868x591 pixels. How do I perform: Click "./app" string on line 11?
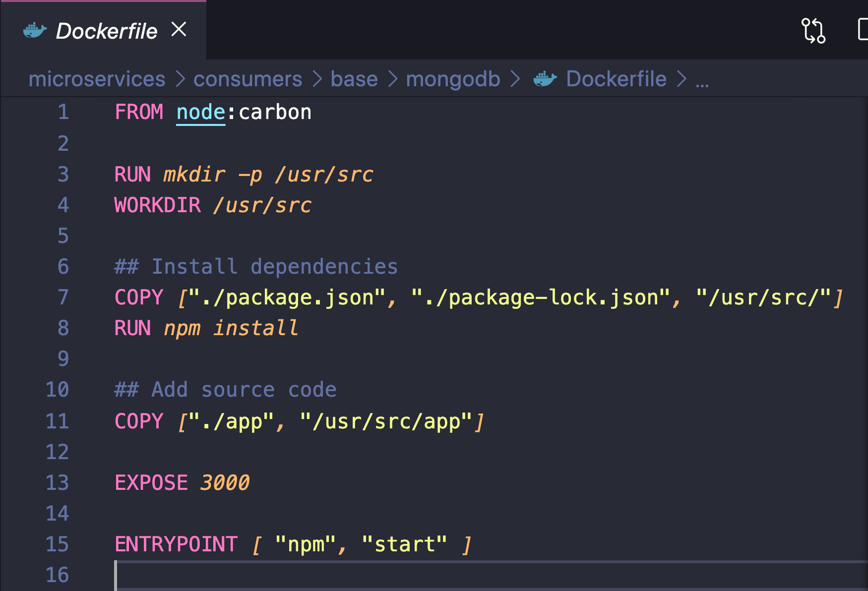(232, 421)
